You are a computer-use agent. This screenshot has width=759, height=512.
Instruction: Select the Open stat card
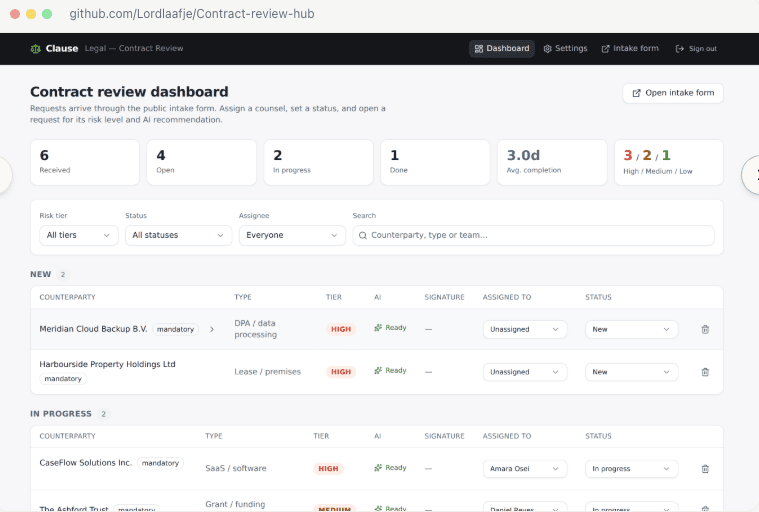(x=202, y=163)
